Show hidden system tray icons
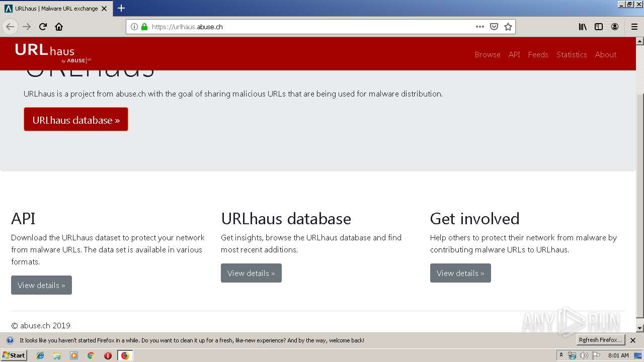 tap(561, 355)
